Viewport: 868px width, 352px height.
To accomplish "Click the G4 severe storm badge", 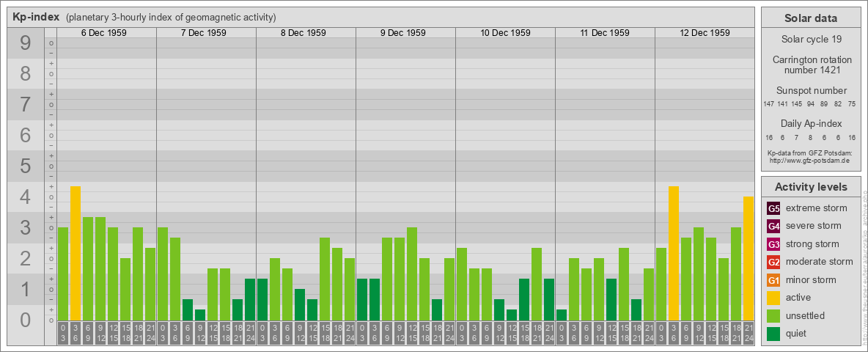I will (773, 226).
